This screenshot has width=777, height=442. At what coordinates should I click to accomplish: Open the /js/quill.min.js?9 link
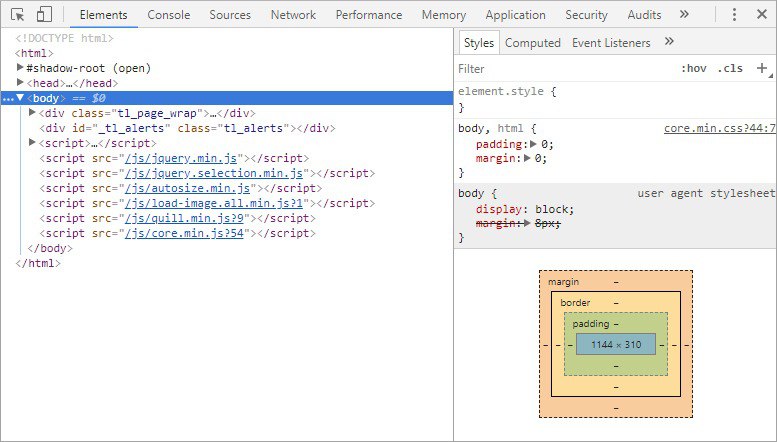[x=184, y=218]
